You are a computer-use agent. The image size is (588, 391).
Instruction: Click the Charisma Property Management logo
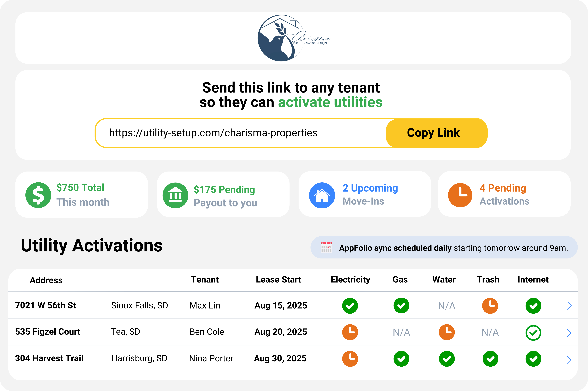coord(294,38)
